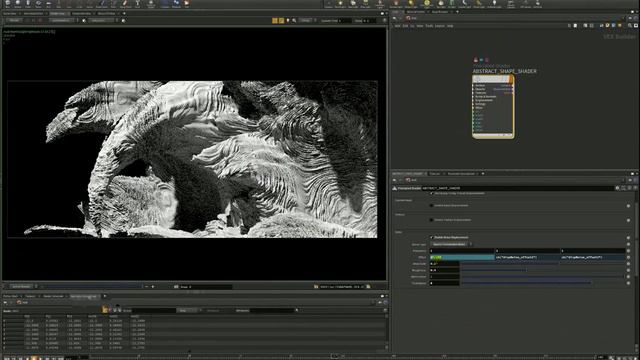Click the Amplitude value field

(x=444, y=264)
